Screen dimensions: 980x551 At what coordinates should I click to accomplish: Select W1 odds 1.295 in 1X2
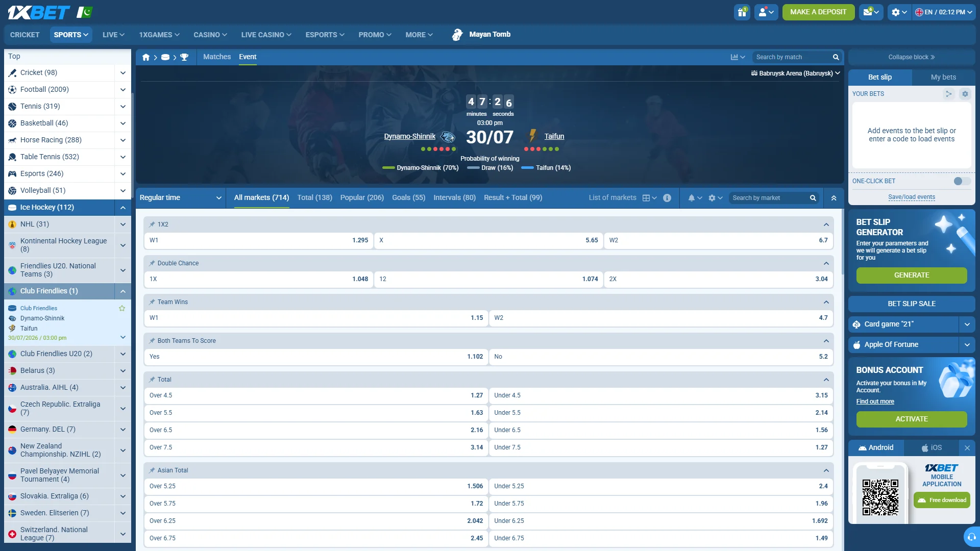259,240
